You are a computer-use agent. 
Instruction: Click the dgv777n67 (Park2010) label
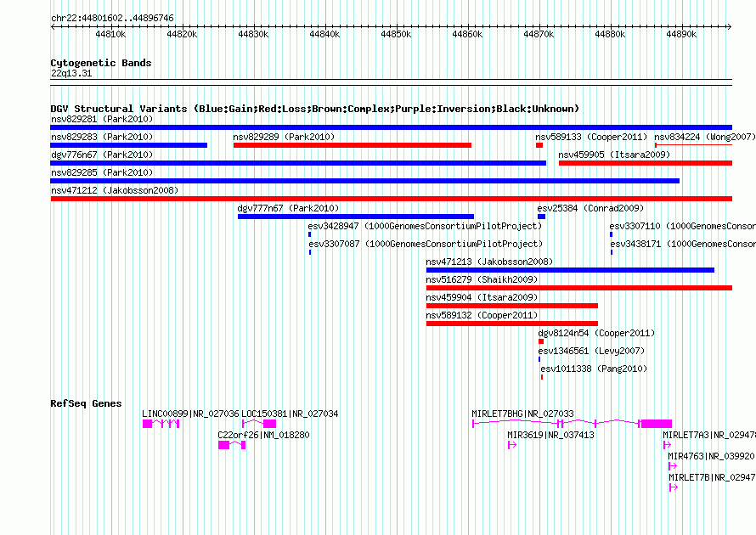(x=288, y=208)
